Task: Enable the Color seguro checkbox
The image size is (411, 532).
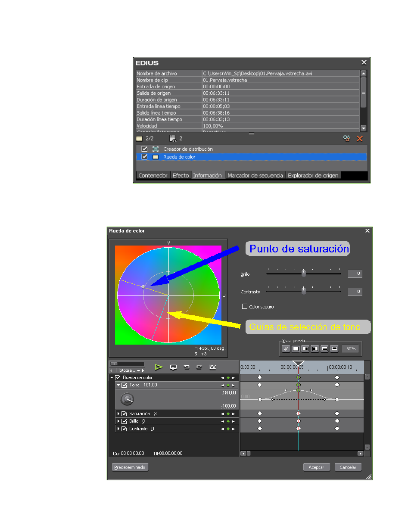Action: (x=245, y=306)
